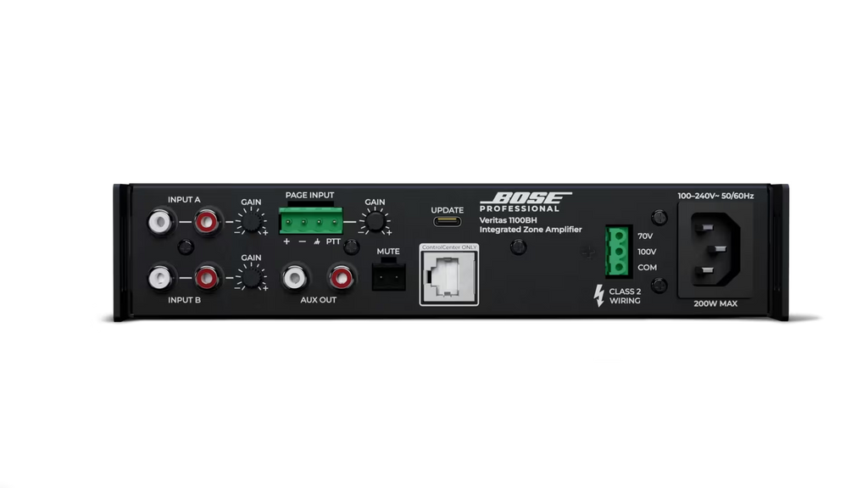868x488 pixels.
Task: Click the green Page Input terminal block
Action: pos(310,221)
